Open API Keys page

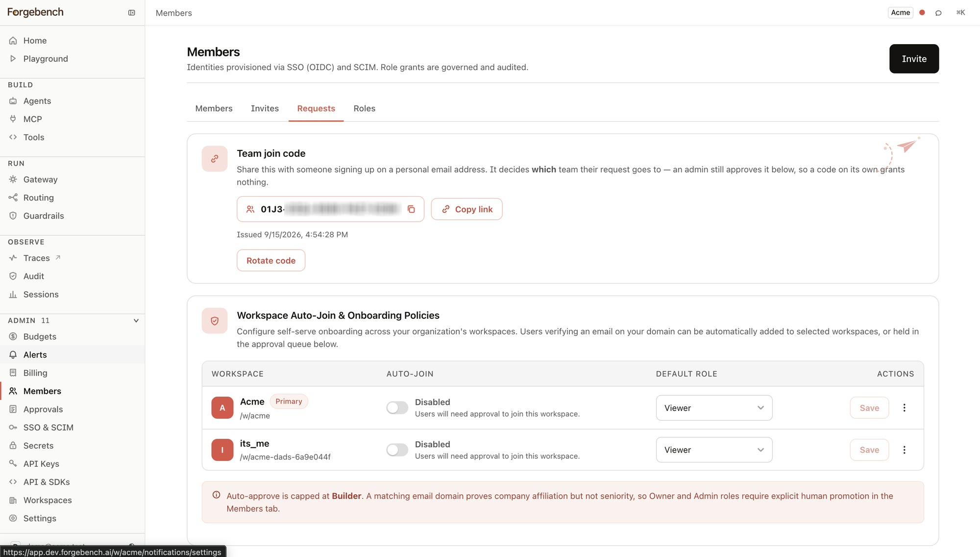pos(73,464)
